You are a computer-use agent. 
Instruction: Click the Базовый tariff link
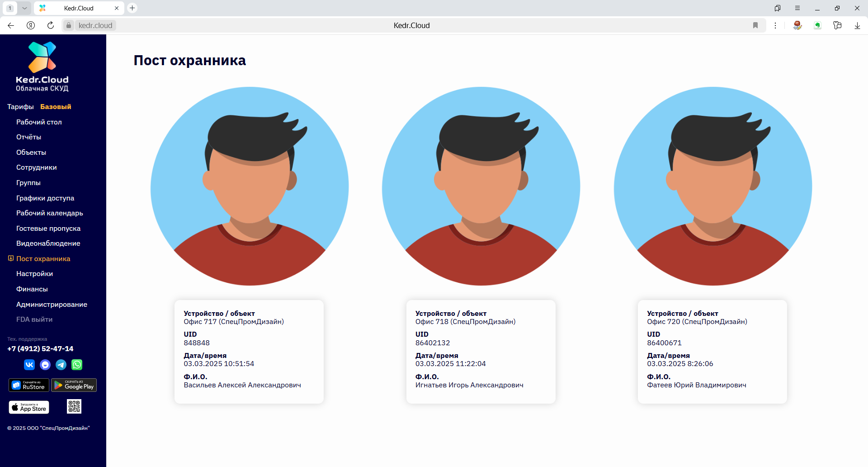click(56, 107)
